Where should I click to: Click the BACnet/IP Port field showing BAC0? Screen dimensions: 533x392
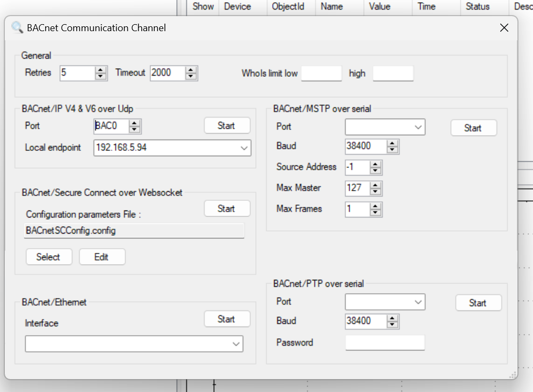(111, 126)
